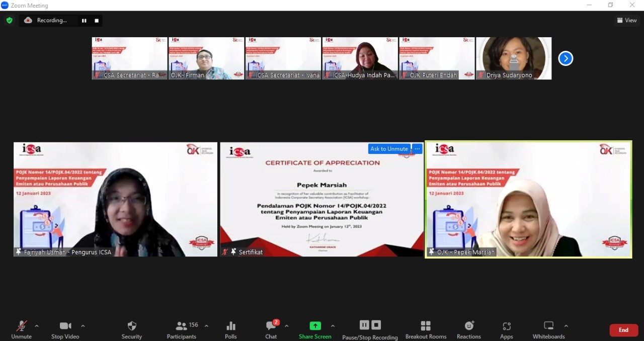
Task: Open the Chat panel
Action: coord(271,329)
